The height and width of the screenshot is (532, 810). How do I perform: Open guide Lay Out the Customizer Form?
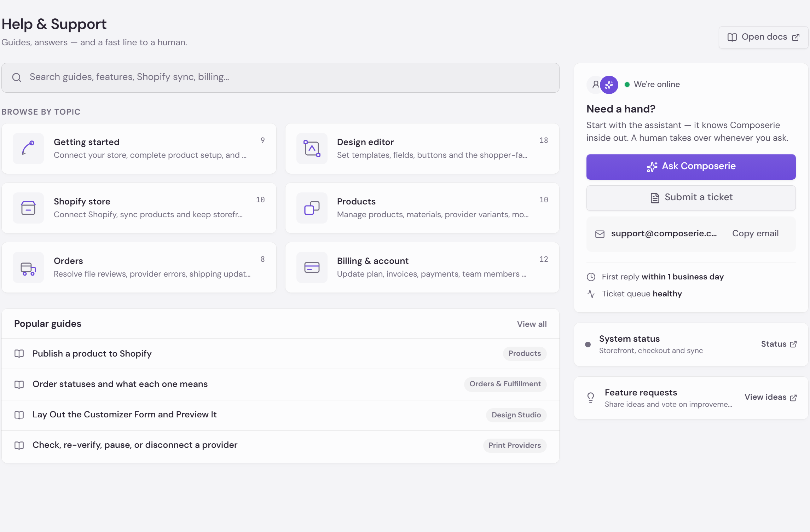click(x=125, y=415)
